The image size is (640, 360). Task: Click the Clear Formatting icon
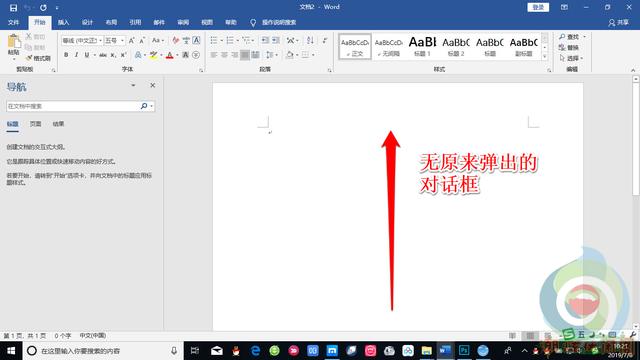[176, 40]
